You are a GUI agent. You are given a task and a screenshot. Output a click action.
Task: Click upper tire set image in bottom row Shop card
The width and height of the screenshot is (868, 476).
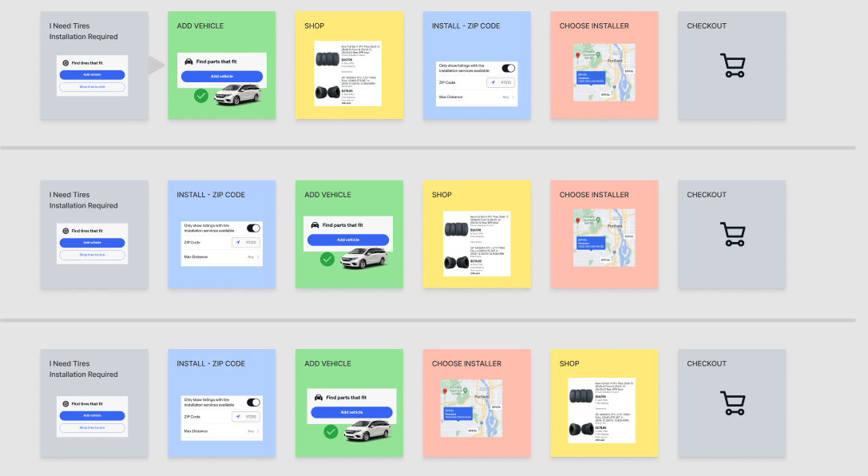click(581, 396)
